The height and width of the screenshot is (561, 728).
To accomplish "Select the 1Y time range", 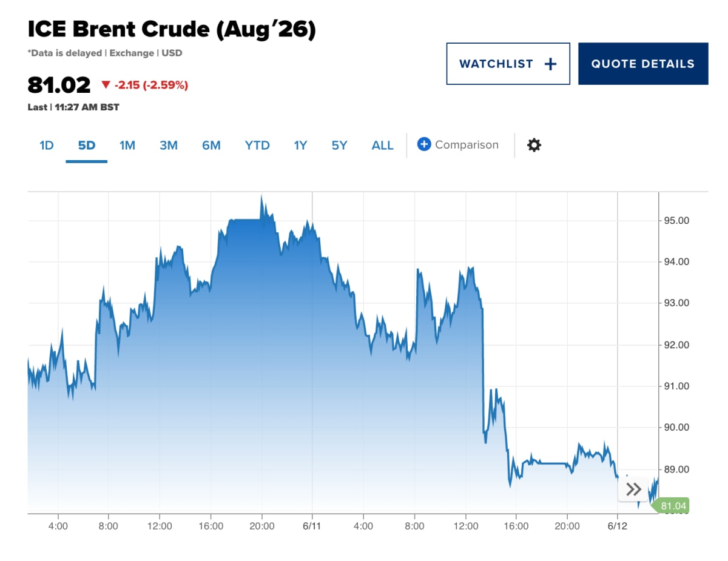I will pyautogui.click(x=300, y=146).
